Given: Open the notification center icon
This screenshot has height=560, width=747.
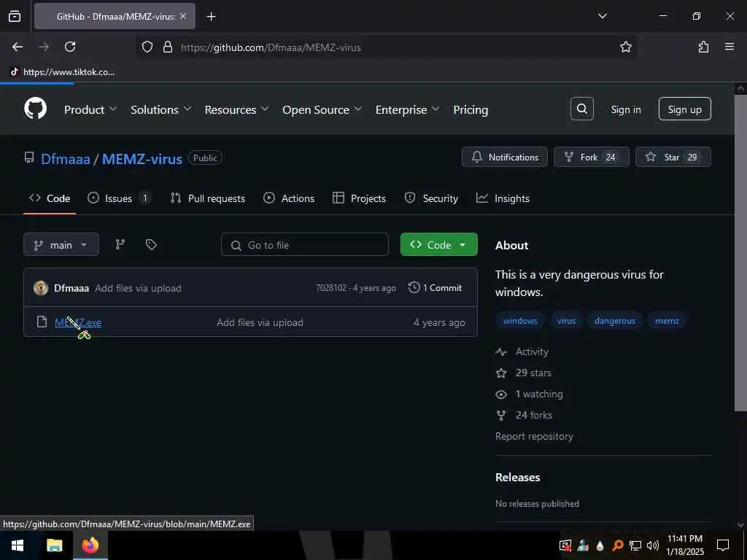Looking at the screenshot, I should click(x=723, y=545).
